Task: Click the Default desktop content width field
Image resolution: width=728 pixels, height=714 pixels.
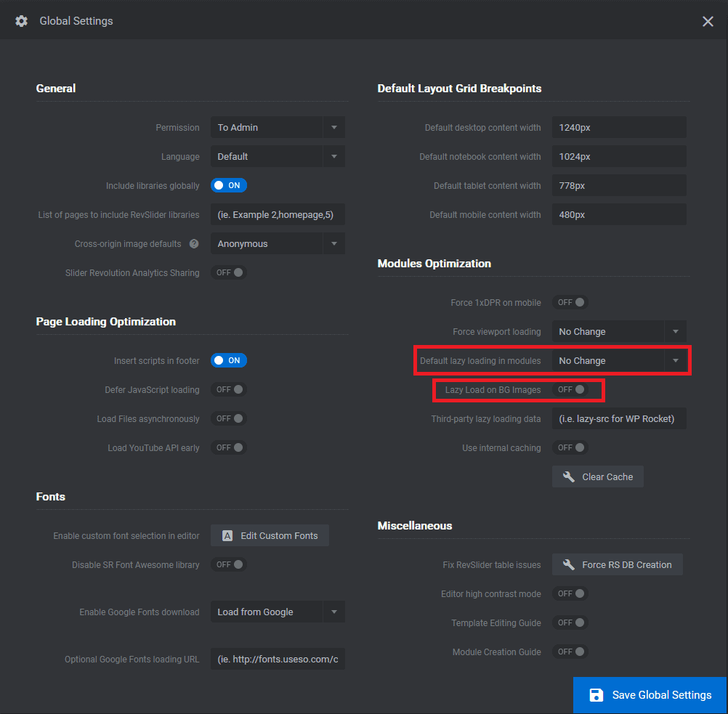Action: tap(619, 128)
